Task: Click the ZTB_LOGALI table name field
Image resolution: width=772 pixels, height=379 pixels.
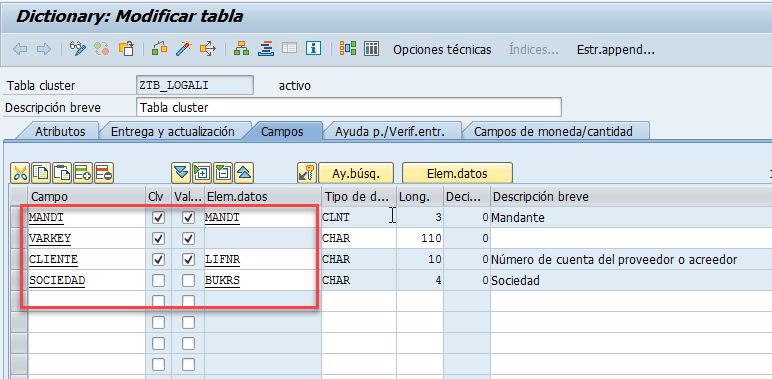Action: tap(194, 85)
